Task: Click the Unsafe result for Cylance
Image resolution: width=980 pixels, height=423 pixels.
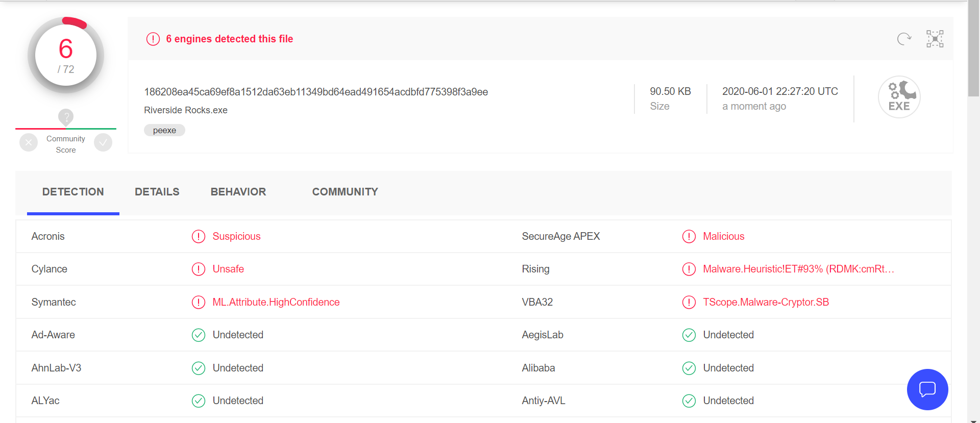Action: pyautogui.click(x=228, y=269)
